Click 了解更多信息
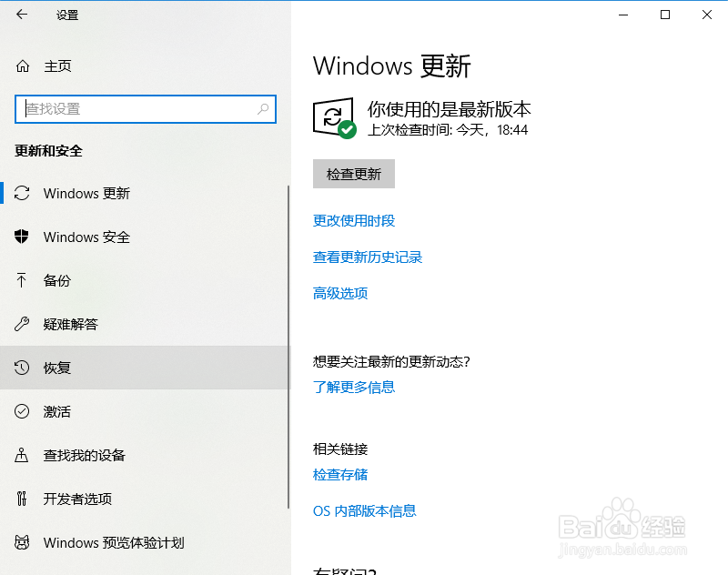Image resolution: width=728 pixels, height=575 pixels. 355,387
